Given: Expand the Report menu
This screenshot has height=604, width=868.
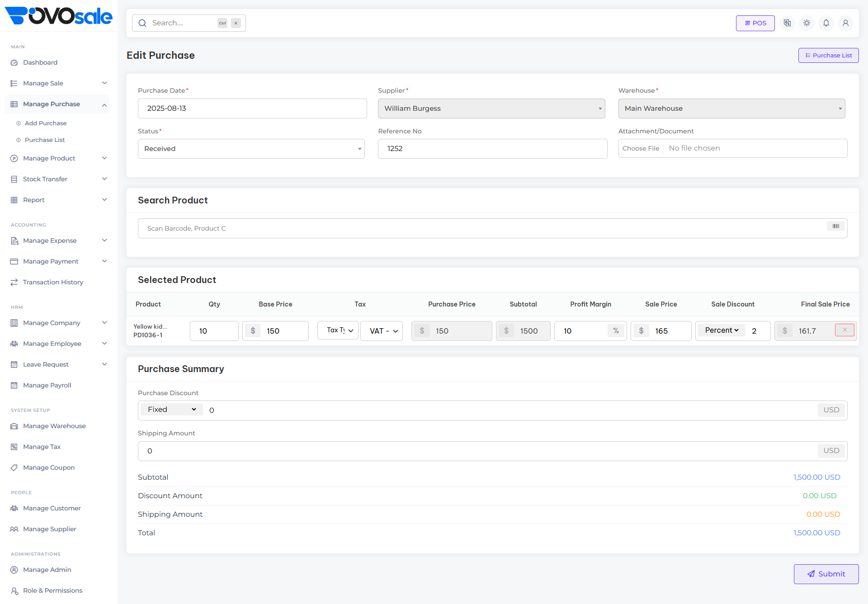Looking at the screenshot, I should click(x=57, y=200).
